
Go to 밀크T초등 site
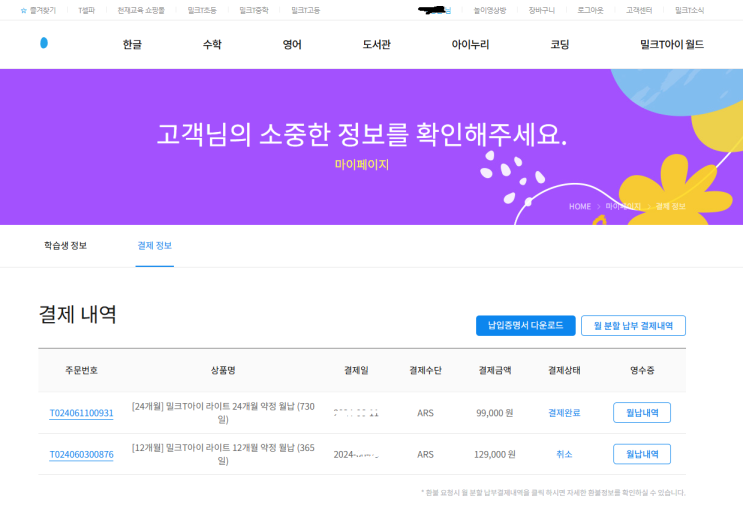pos(202,10)
